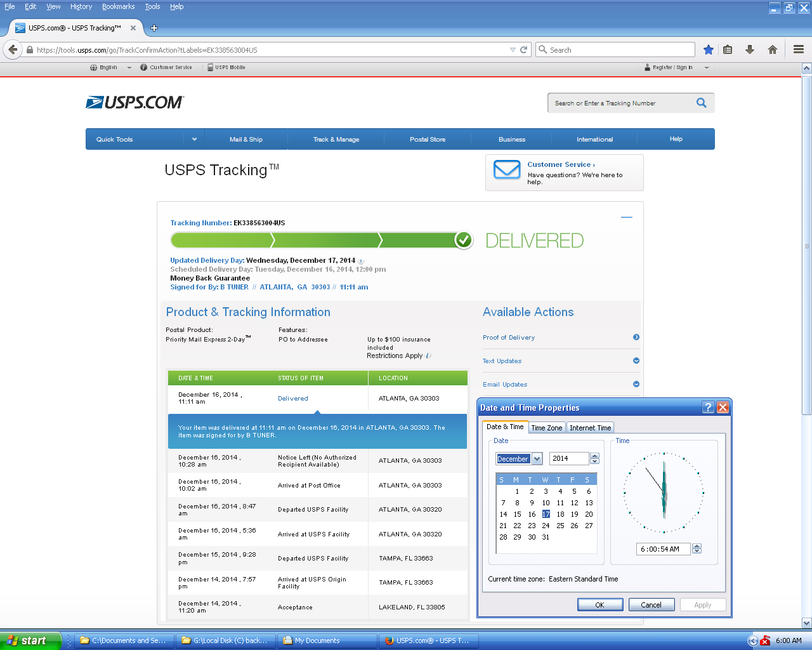Viewport: 812px width, 650px height.
Task: Click the Proof of Delivery link text
Action: point(509,338)
